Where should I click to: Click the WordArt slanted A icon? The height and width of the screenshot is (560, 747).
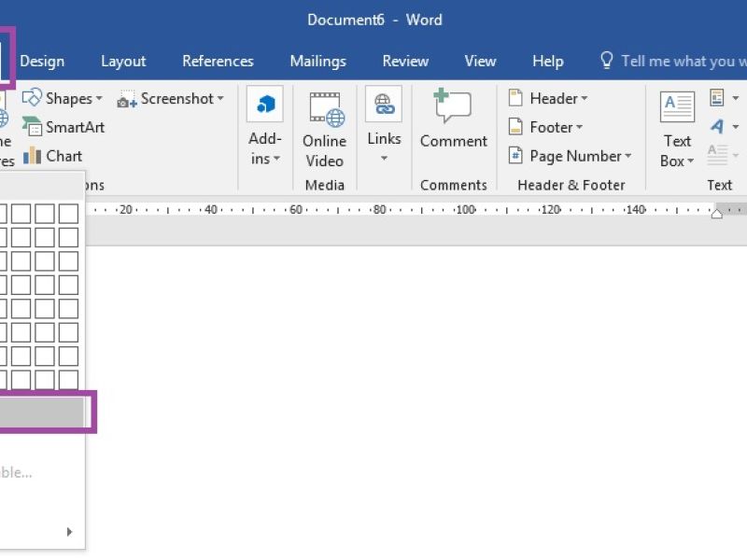coord(717,126)
